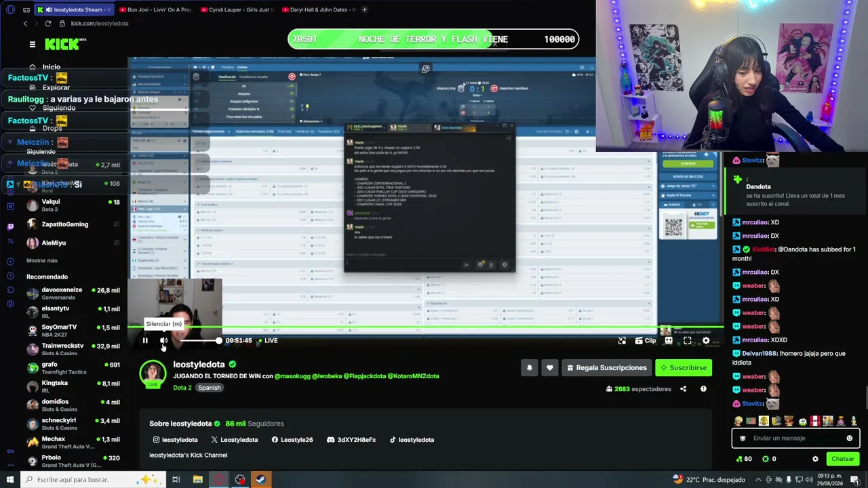Click the green Suscribirse button

(684, 367)
